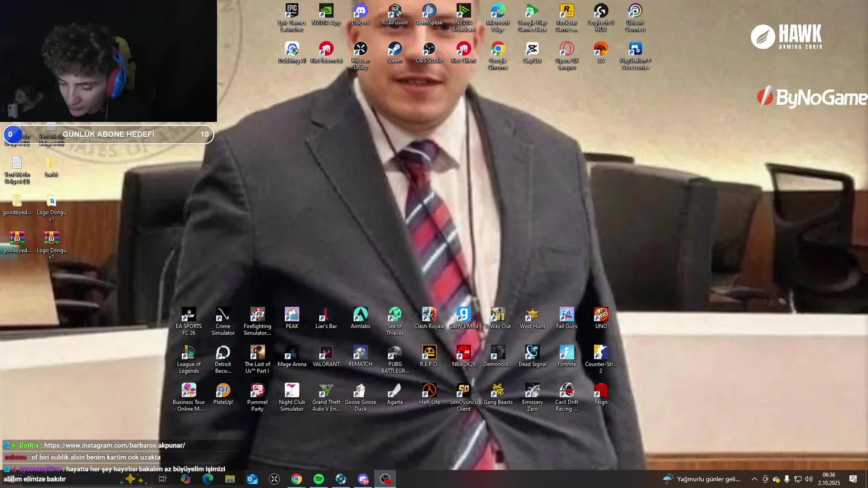Select the UNO game icon
The height and width of the screenshot is (488, 868).
coord(601,319)
